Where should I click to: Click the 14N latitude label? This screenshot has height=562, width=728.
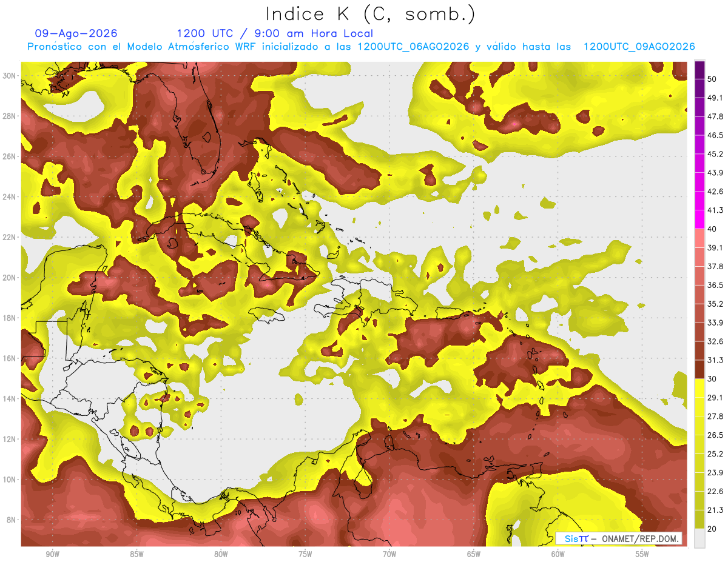click(x=10, y=398)
